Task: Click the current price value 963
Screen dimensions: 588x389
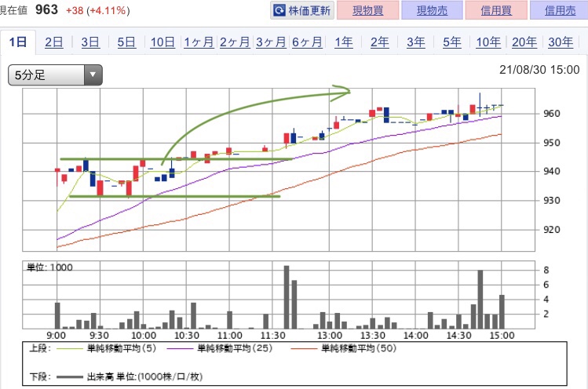Action: tap(46, 9)
